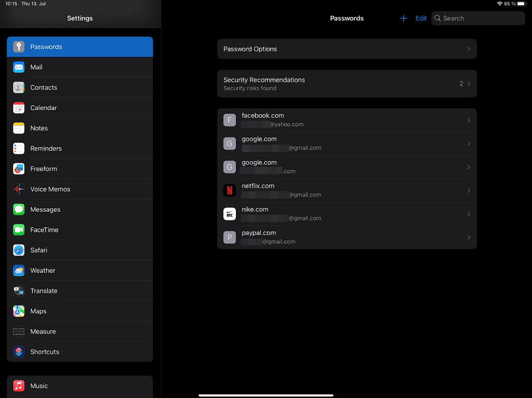The width and height of the screenshot is (532, 398).
Task: Tap the nike.com entry title
Action: (255, 210)
